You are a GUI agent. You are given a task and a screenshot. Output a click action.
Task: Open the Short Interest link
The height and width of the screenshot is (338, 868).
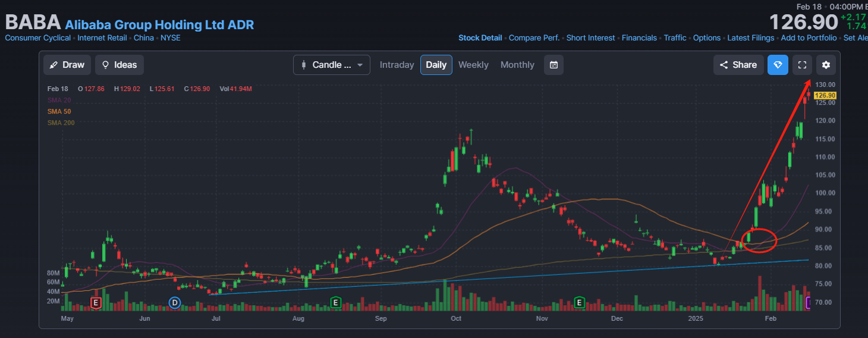(x=590, y=37)
